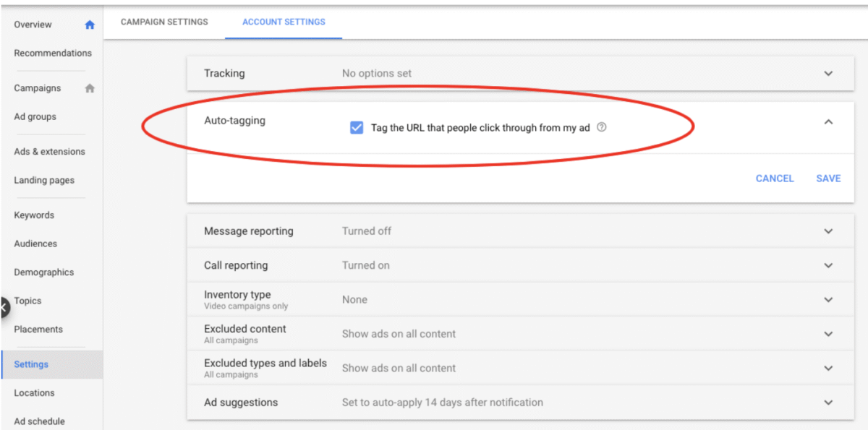Click the Save button

click(x=827, y=179)
